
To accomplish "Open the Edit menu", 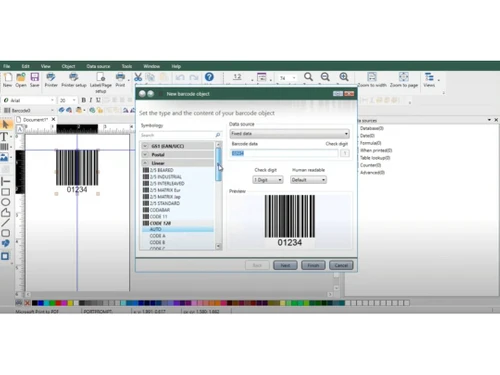I will pos(25,66).
